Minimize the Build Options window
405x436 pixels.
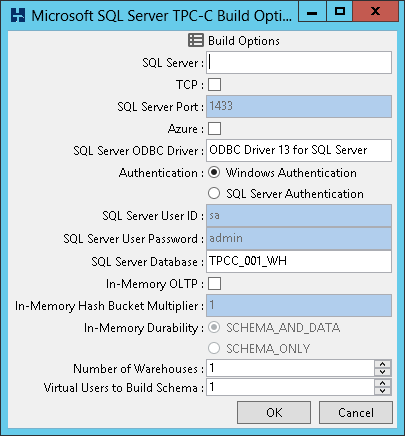tap(312, 11)
